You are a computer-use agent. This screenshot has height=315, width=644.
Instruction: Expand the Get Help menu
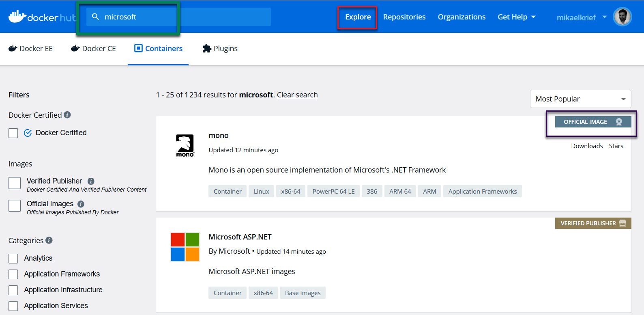517,17
